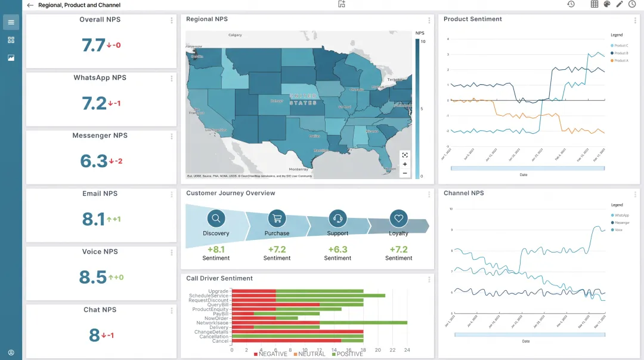The height and width of the screenshot is (360, 644).
Task: Toggle Product B in Product Sentiment legend
Action: pyautogui.click(x=620, y=53)
